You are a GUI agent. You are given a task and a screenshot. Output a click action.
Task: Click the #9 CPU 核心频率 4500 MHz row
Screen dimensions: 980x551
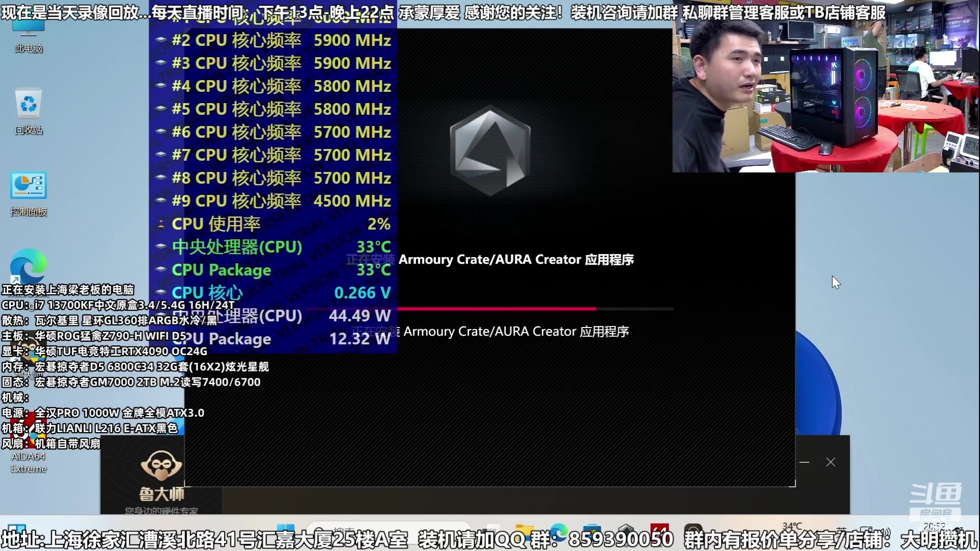click(x=276, y=201)
